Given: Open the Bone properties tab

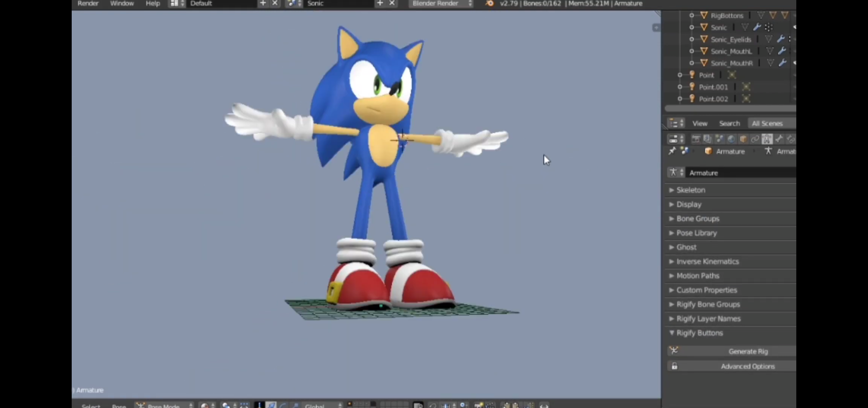Looking at the screenshot, I should pyautogui.click(x=779, y=139).
